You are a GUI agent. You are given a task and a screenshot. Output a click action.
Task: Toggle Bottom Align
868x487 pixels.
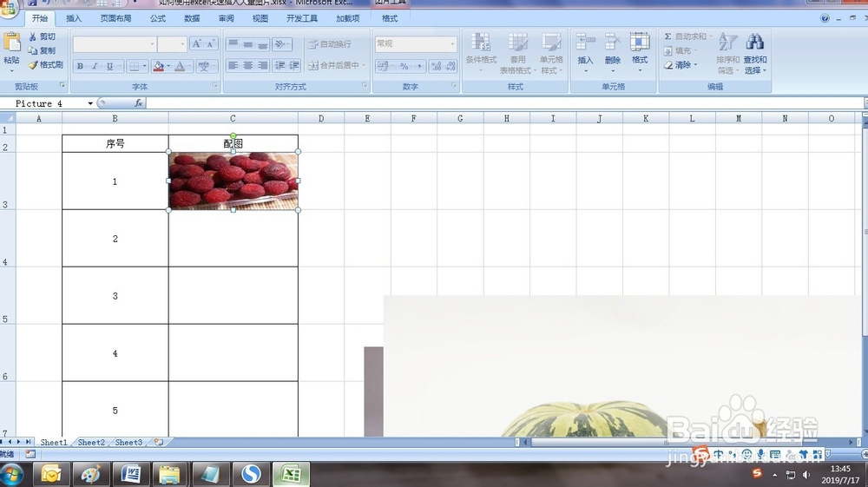pyautogui.click(x=262, y=43)
